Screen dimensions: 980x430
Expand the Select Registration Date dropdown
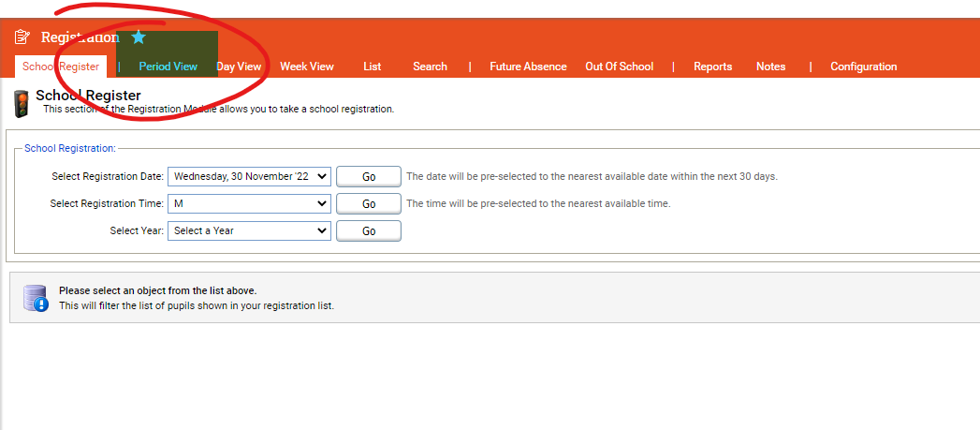click(x=249, y=176)
